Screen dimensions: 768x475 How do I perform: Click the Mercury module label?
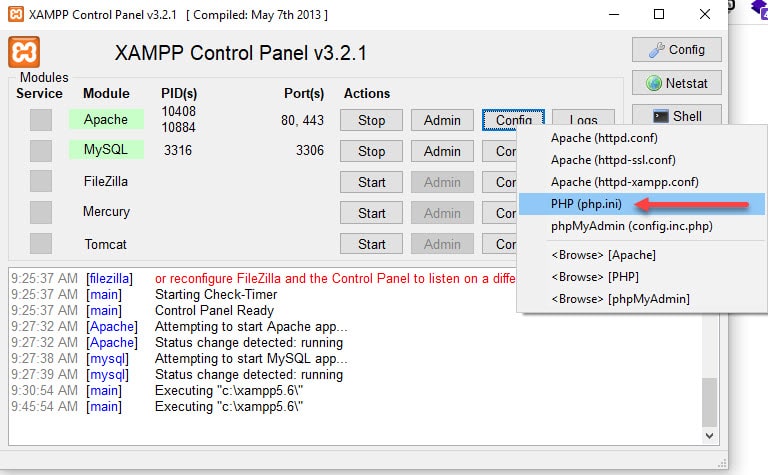[106, 212]
